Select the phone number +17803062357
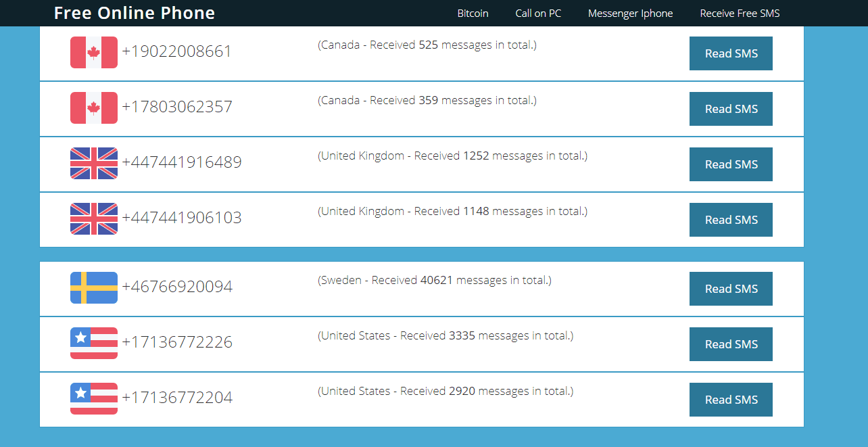 177,107
